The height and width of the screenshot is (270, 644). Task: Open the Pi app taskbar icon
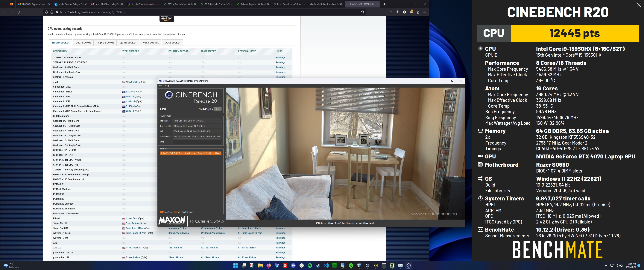click(392, 265)
